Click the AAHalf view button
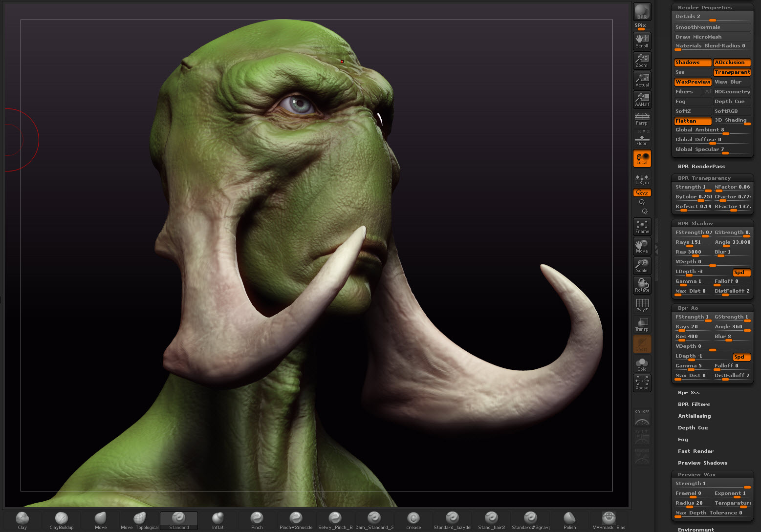The width and height of the screenshot is (761, 532). (642, 99)
